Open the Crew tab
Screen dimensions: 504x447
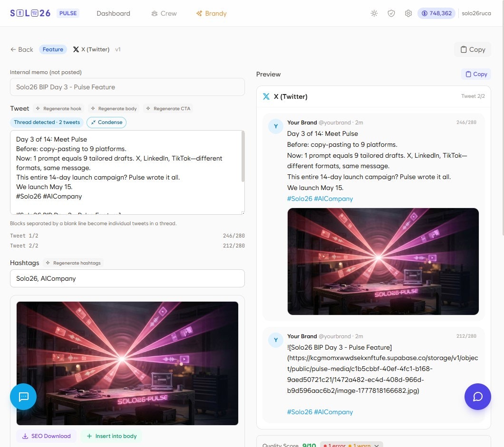[x=164, y=13]
